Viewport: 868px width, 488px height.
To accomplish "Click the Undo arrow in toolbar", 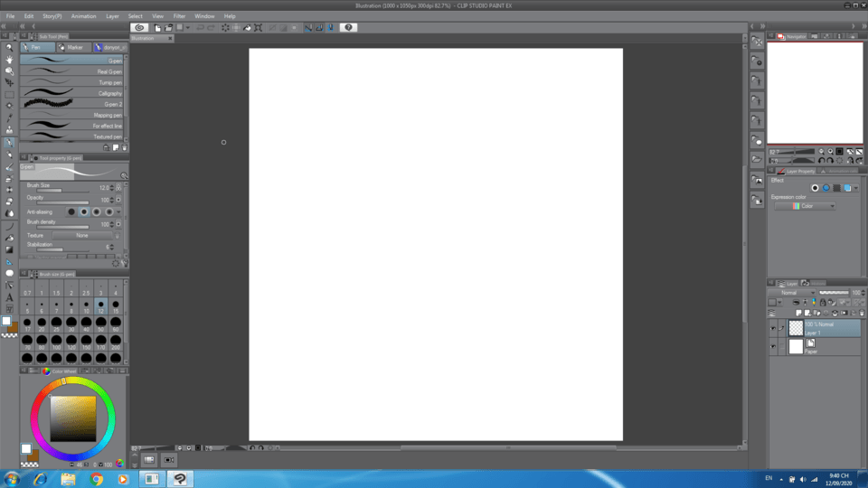I will tap(200, 28).
